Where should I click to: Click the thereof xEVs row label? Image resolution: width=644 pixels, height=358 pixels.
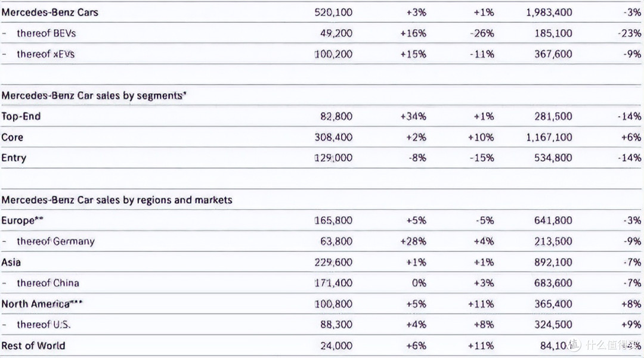[x=45, y=54]
